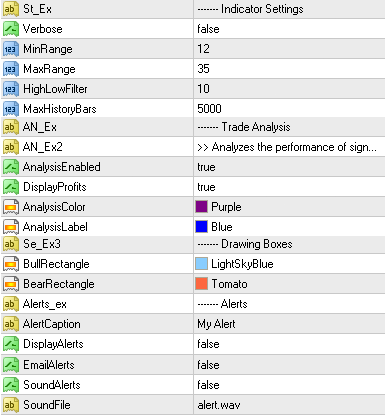Open the AnalysisLabel Blue color dropdown
The image size is (385, 416).
(289, 227)
